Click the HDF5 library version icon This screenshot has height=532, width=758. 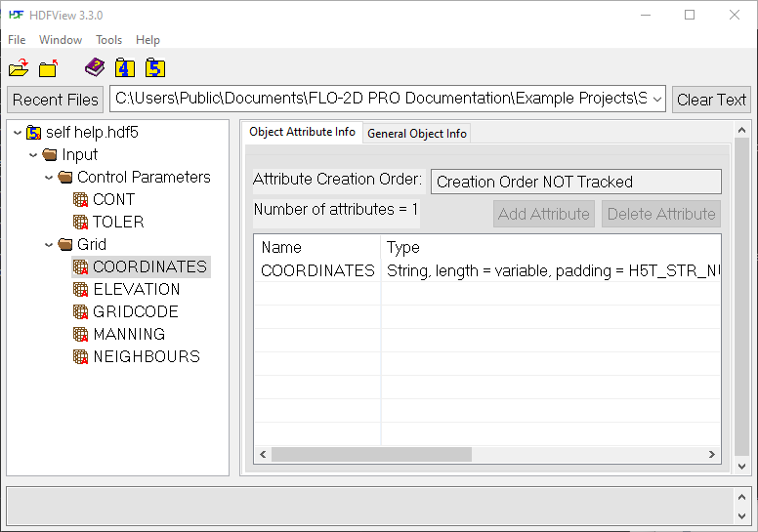[x=154, y=68]
